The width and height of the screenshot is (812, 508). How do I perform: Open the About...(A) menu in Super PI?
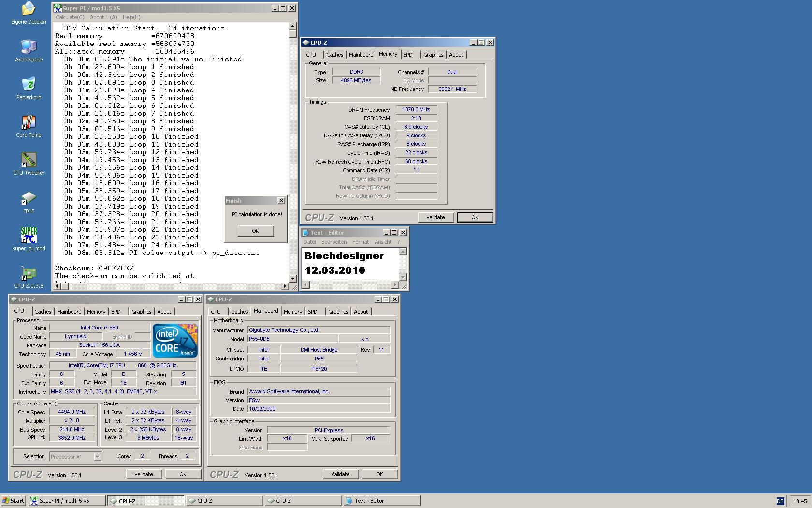point(103,17)
